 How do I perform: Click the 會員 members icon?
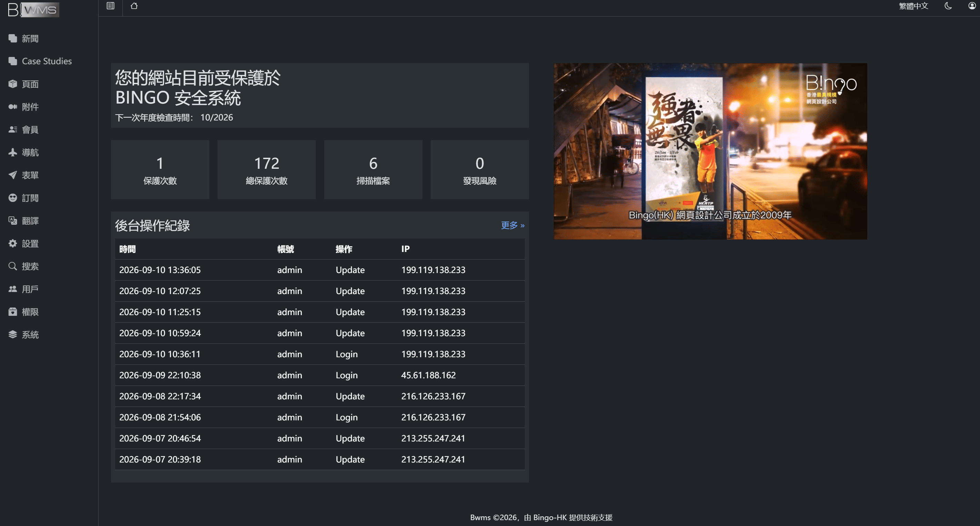click(12, 129)
